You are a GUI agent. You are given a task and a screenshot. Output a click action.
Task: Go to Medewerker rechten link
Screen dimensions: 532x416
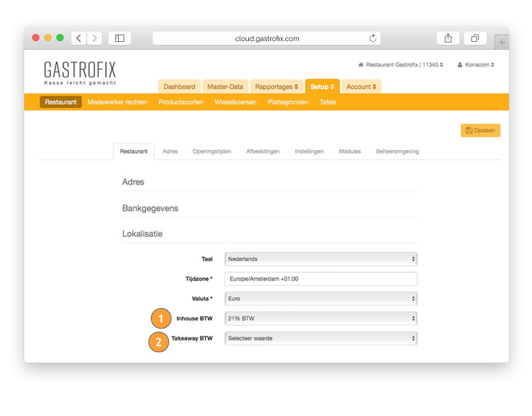click(x=118, y=102)
